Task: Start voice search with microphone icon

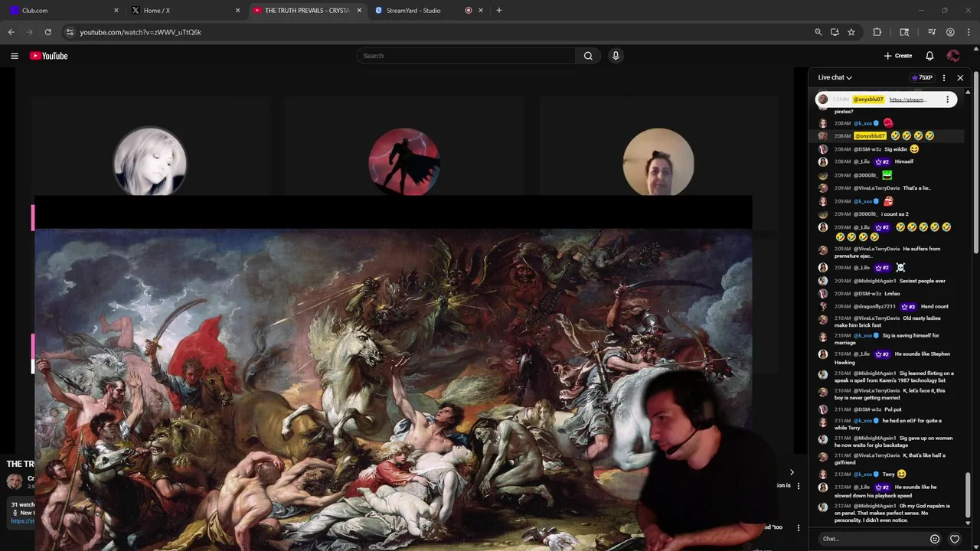Action: coord(616,56)
